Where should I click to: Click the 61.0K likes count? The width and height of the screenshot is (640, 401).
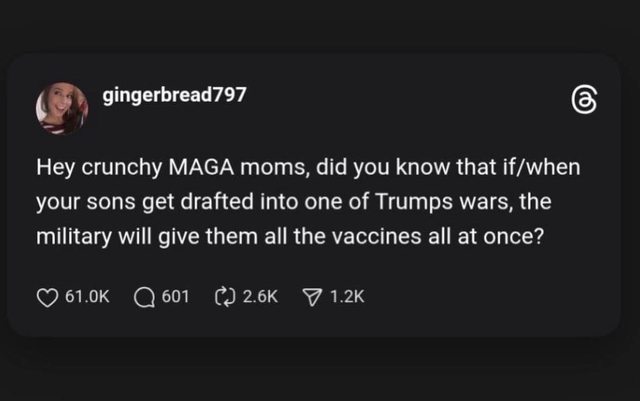click(85, 297)
